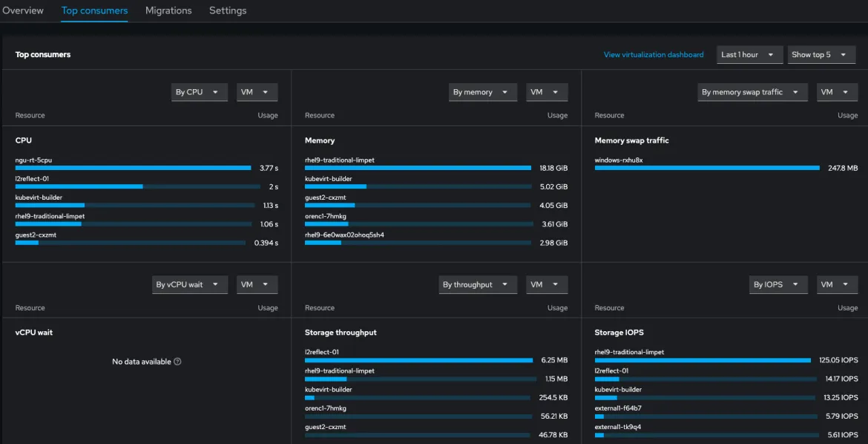Select the windows-nxhu8x VM under Memory swap traffic
Screen dimensions: 868x444
click(x=619, y=160)
